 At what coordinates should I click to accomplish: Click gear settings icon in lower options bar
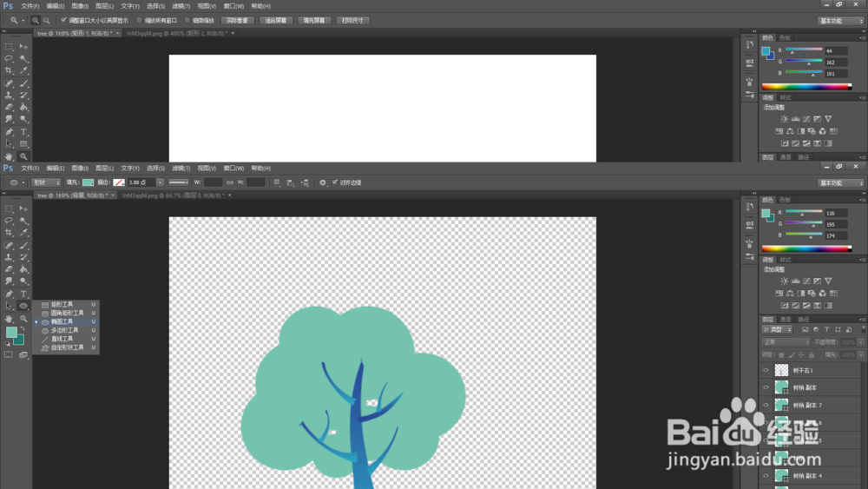[x=323, y=182]
